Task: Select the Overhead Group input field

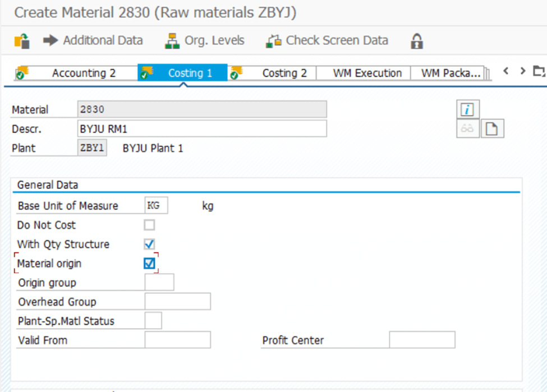Action: [x=177, y=302]
